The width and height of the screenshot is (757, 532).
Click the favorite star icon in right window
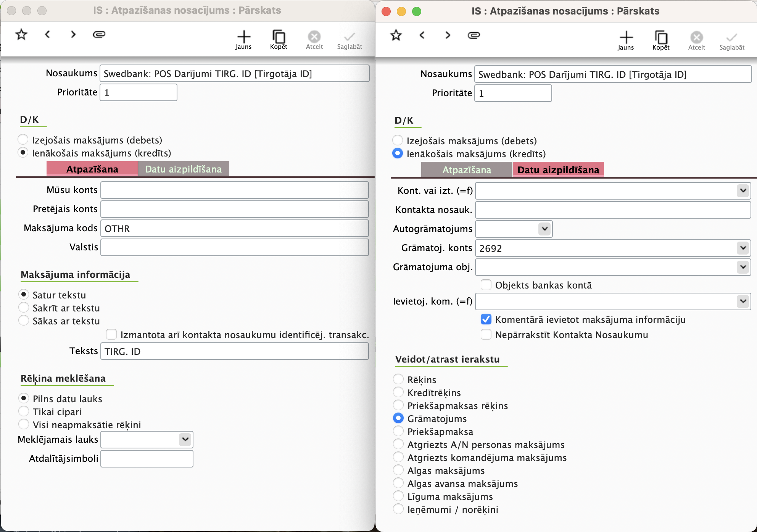coord(396,35)
